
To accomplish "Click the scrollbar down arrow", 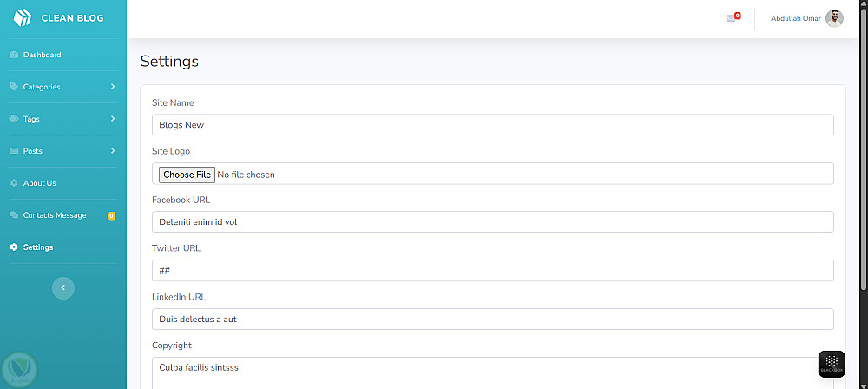I will click(863, 386).
